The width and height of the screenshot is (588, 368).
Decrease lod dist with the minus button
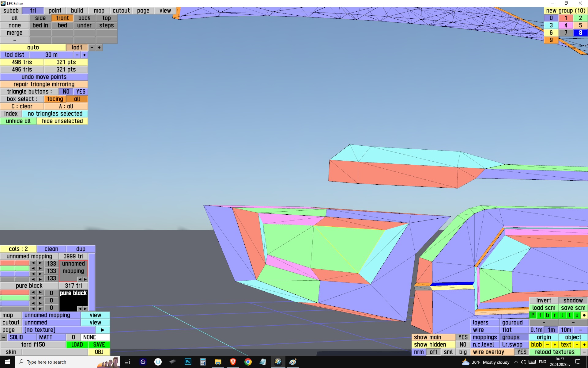(77, 55)
